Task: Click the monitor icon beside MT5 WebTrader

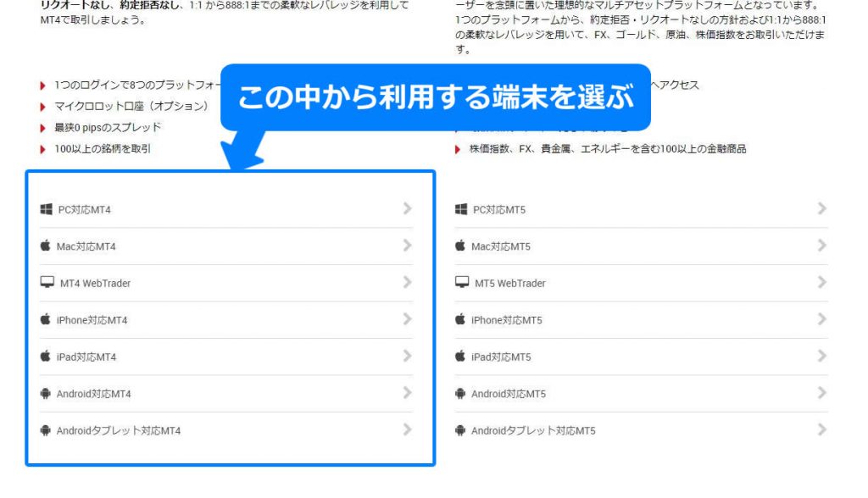Action: coord(462,282)
